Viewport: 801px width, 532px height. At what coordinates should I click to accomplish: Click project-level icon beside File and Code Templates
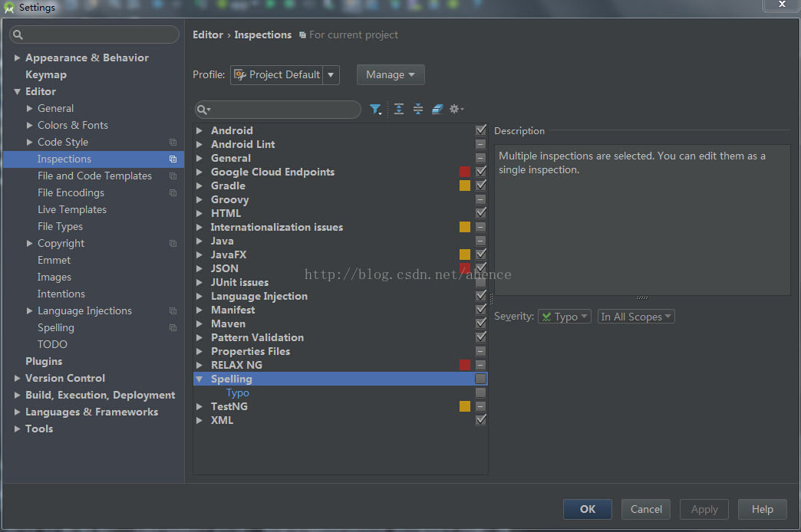(173, 176)
